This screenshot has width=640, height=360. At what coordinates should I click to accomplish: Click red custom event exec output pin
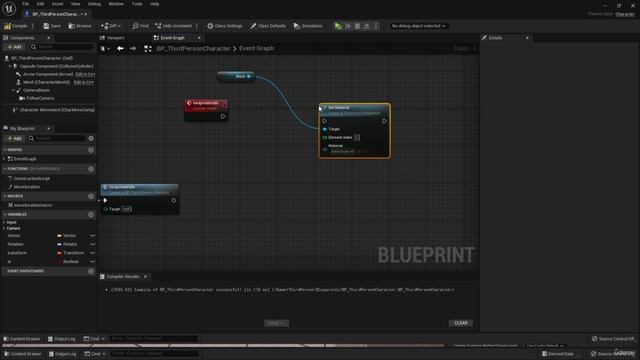223,116
